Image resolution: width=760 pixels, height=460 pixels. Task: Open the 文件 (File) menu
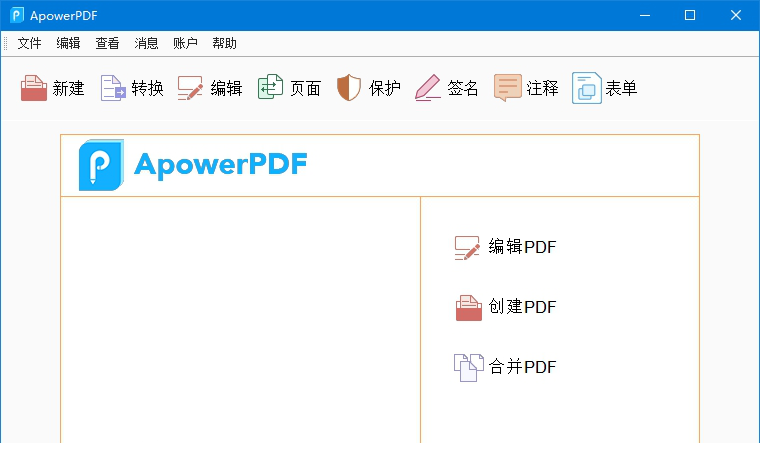point(30,44)
